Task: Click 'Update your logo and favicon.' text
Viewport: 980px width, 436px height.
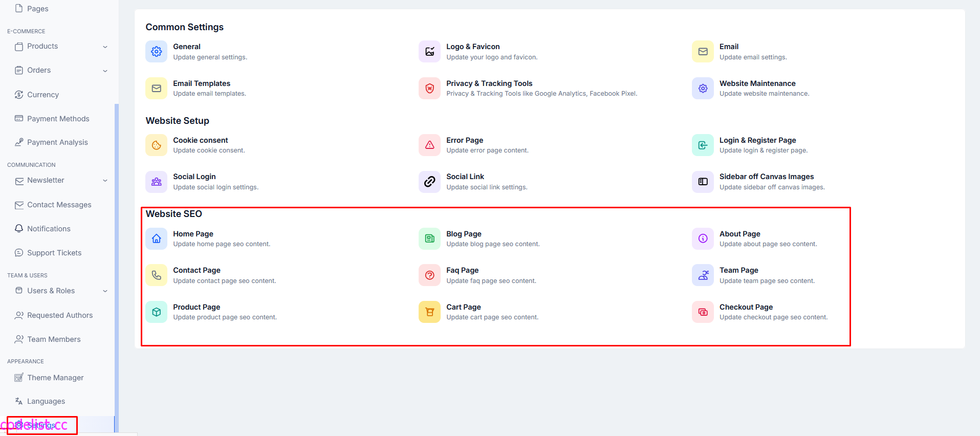Action: coord(492,57)
